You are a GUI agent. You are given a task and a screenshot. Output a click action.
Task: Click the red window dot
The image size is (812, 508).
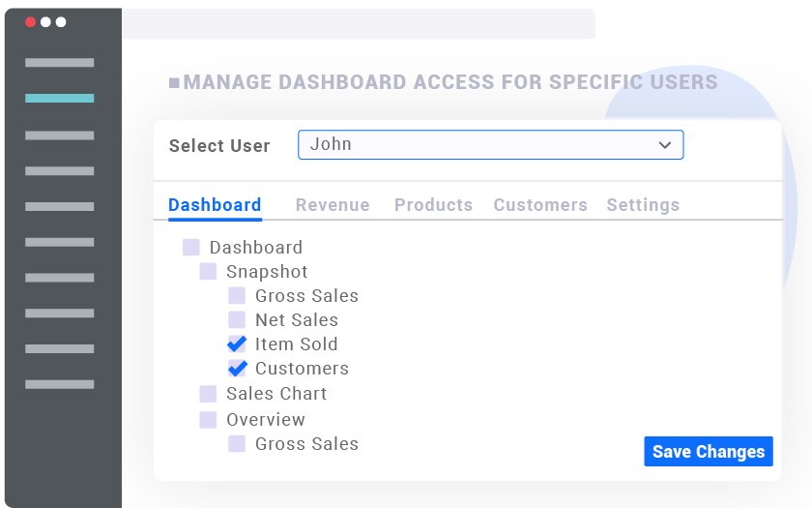click(30, 21)
